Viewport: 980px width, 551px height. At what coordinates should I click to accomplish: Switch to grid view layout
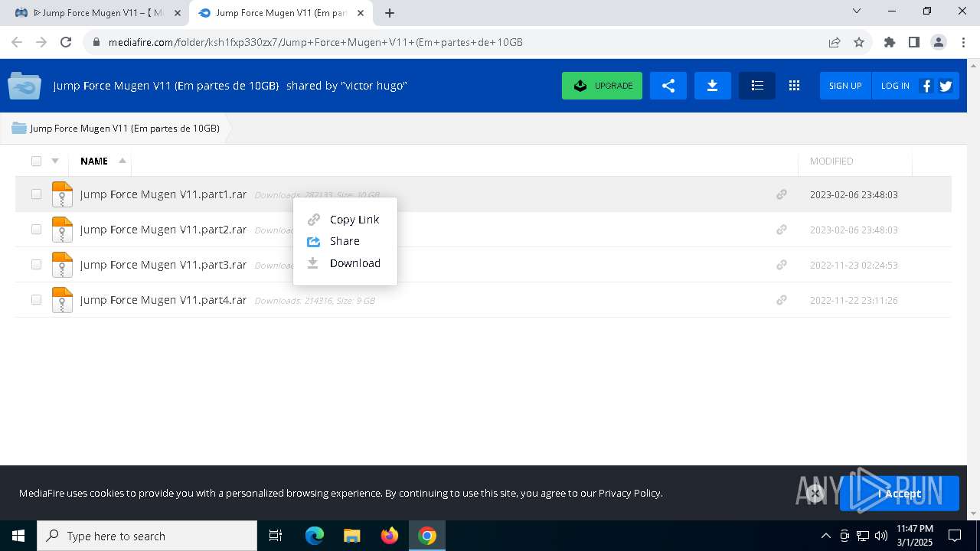[x=794, y=86]
